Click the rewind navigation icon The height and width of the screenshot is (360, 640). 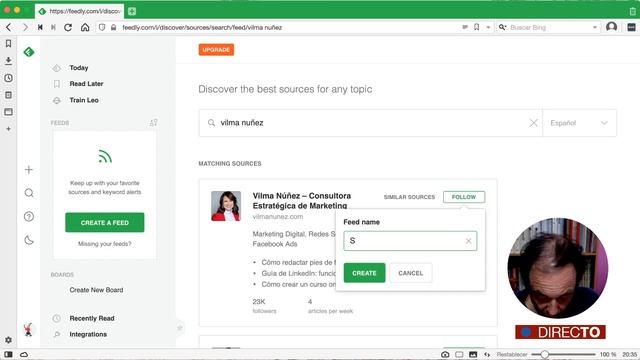[x=40, y=27]
